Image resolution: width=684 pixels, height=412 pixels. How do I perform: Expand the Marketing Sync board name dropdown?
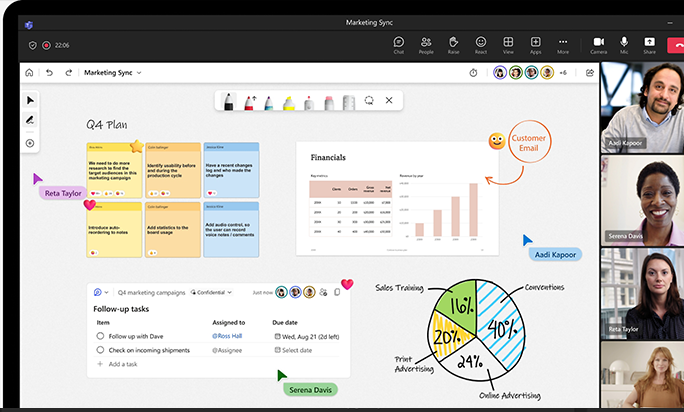pyautogui.click(x=139, y=73)
